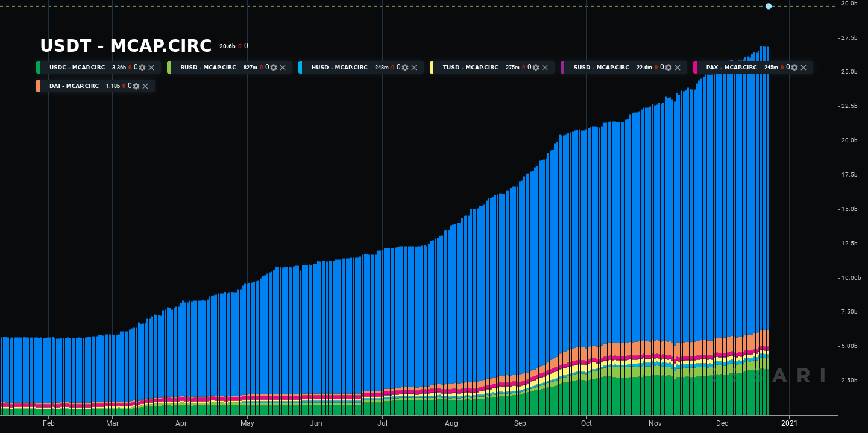This screenshot has height=433, width=868.
Task: Open settings gear for DAI series
Action: (x=136, y=86)
